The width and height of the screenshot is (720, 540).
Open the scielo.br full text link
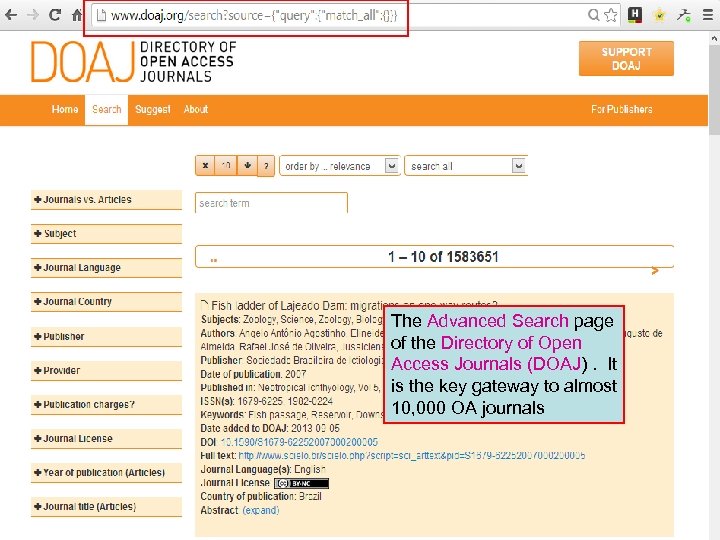click(411, 456)
